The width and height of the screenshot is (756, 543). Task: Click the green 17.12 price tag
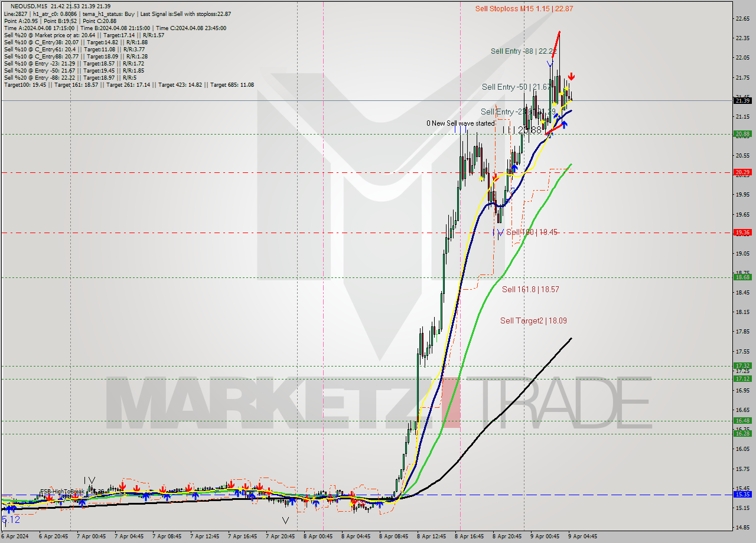pos(742,379)
